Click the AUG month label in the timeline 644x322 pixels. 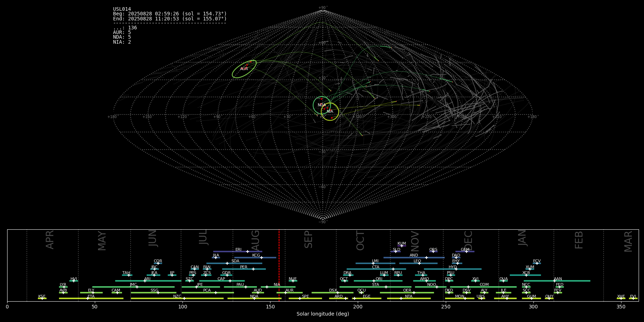click(x=255, y=240)
